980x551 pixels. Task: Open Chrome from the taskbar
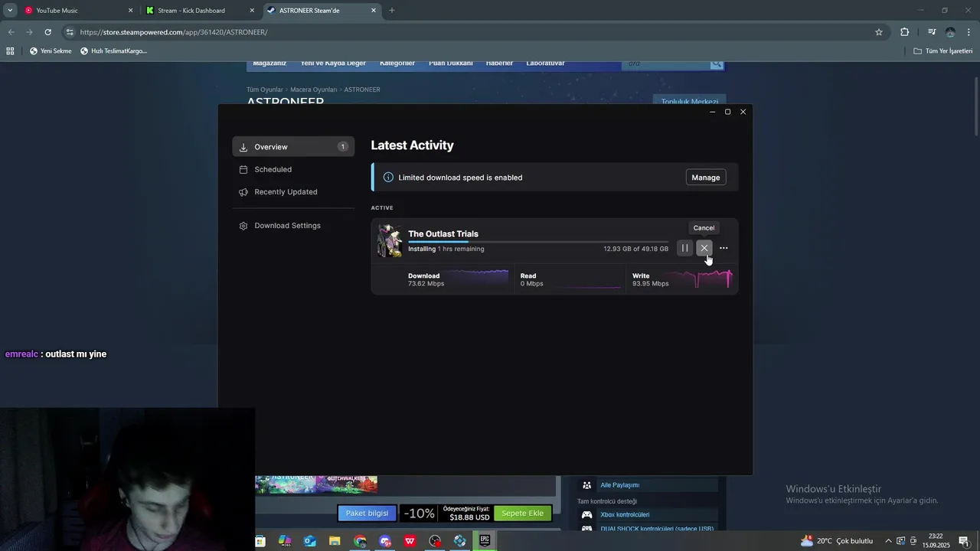click(360, 541)
